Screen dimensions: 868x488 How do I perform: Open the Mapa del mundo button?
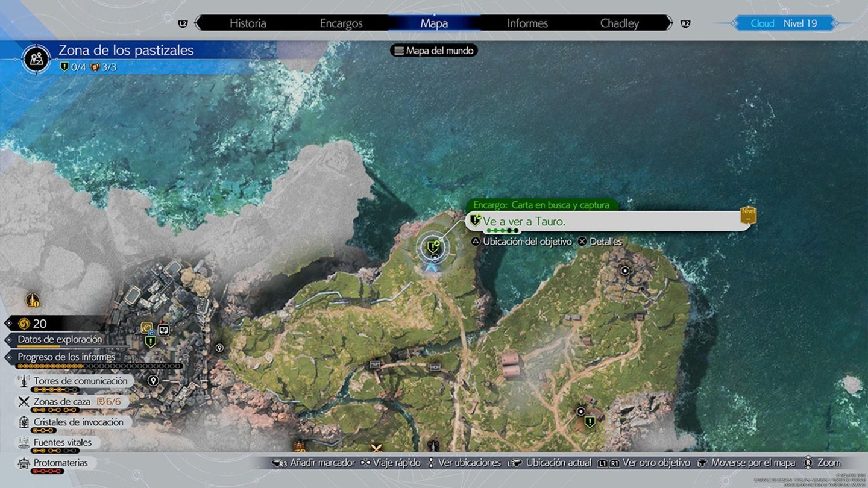pos(434,51)
